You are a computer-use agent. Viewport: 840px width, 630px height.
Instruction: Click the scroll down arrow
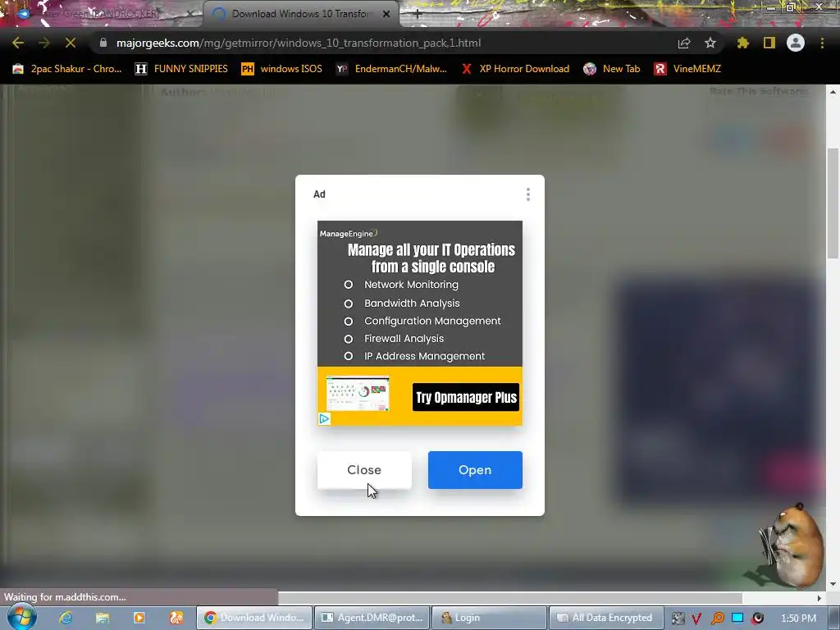pos(833,584)
